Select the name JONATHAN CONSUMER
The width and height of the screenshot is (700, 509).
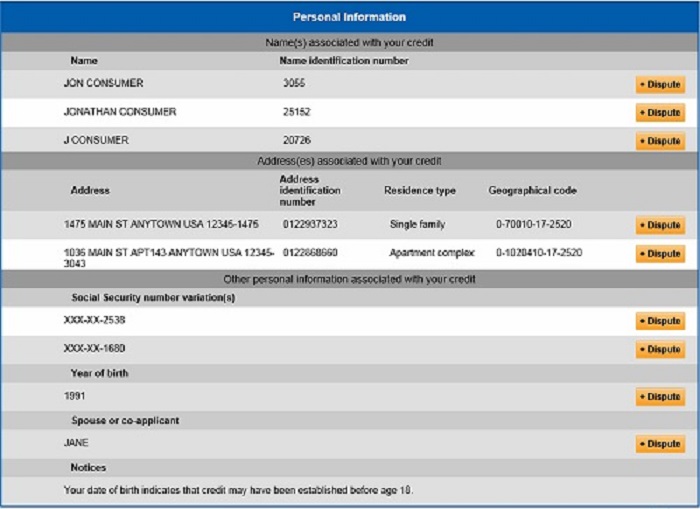[x=120, y=112]
